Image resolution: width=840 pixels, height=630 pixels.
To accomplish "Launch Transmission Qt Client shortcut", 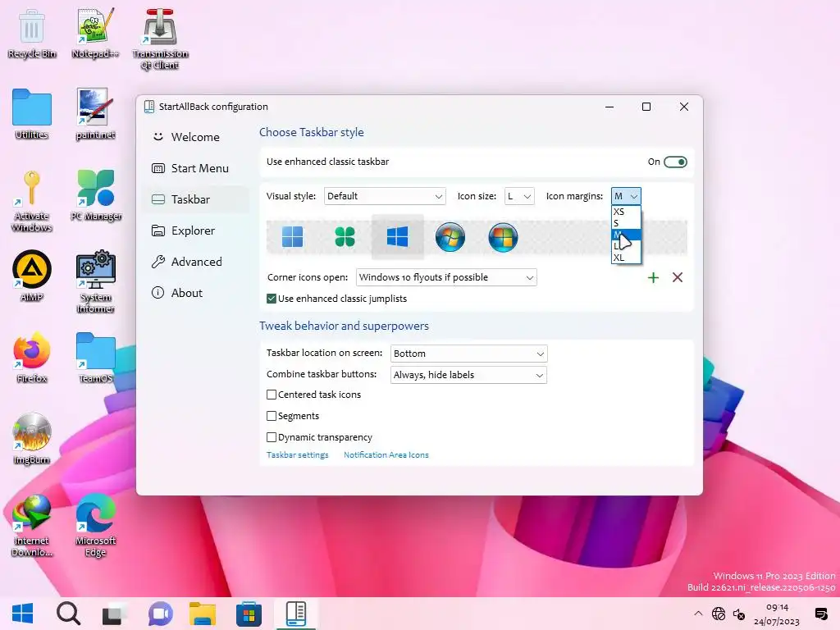I will tap(160, 39).
